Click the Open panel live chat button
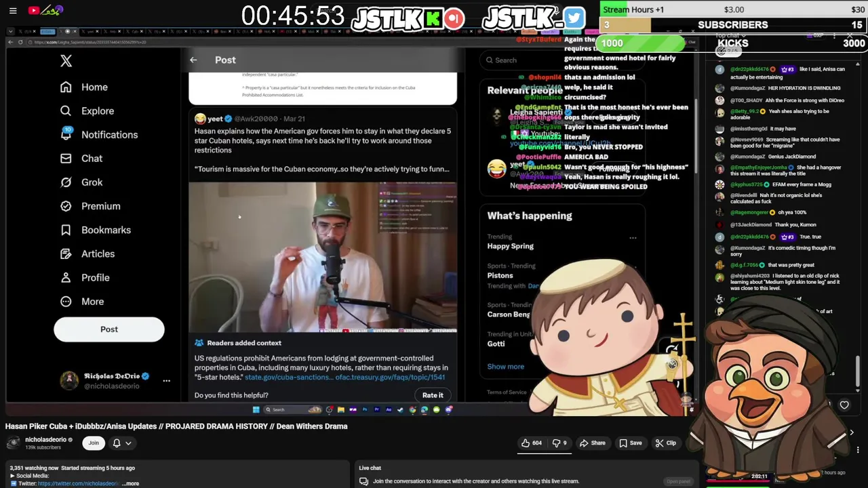The width and height of the screenshot is (868, 488). tap(678, 481)
